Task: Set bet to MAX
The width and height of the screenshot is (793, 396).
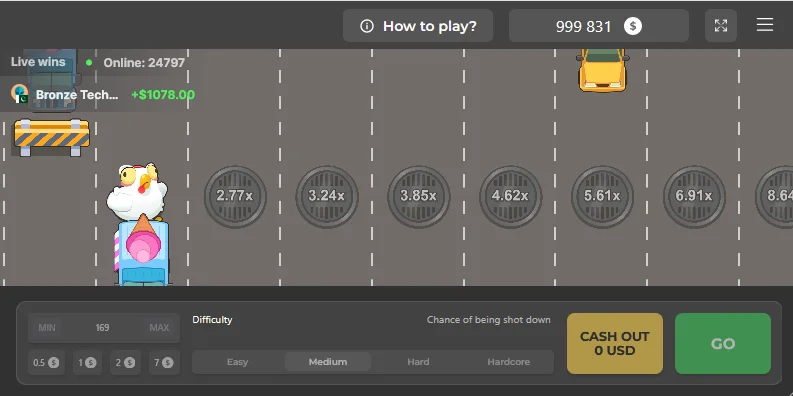Action: [159, 328]
